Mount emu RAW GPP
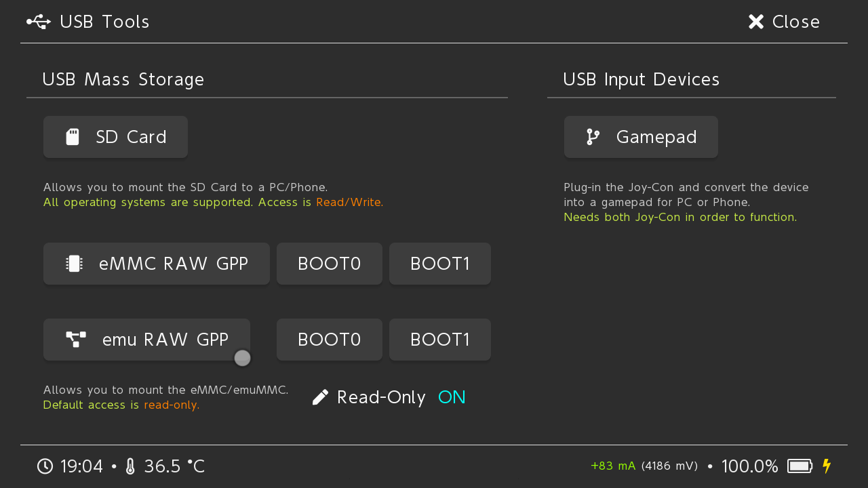Image resolution: width=868 pixels, height=488 pixels. 146,340
